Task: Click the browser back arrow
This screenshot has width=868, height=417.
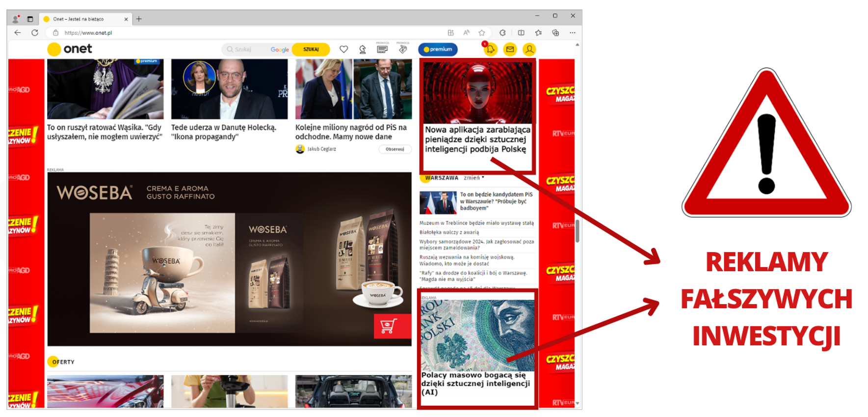Action: [18, 33]
